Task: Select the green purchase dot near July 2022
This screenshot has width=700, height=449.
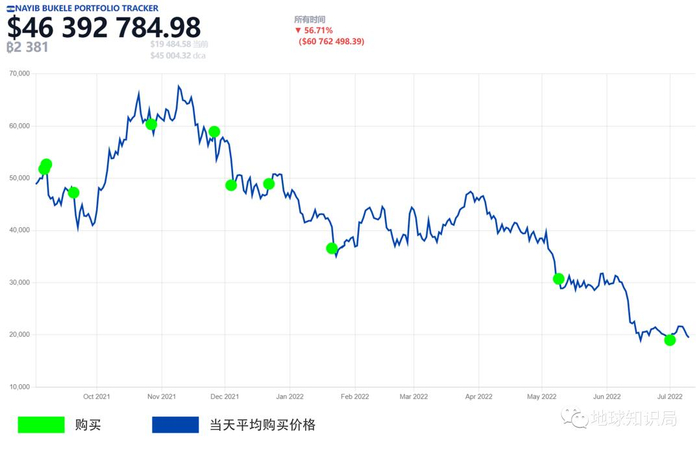Action: point(670,340)
